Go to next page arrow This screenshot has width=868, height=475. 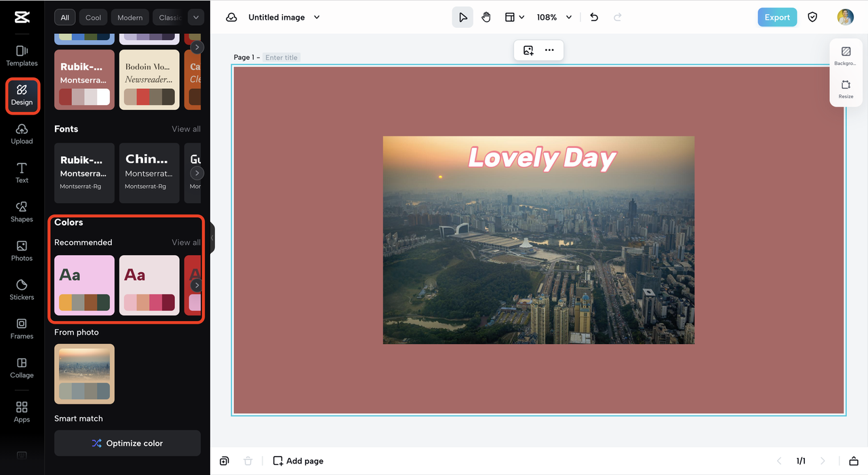point(823,461)
